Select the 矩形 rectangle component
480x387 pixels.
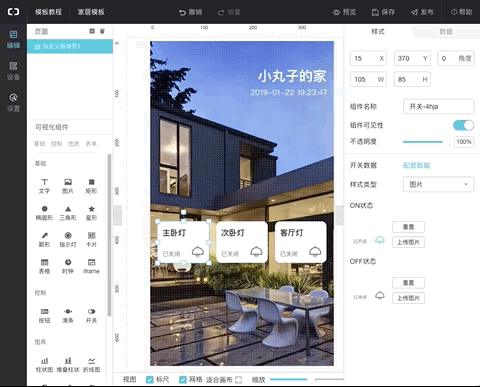point(91,186)
